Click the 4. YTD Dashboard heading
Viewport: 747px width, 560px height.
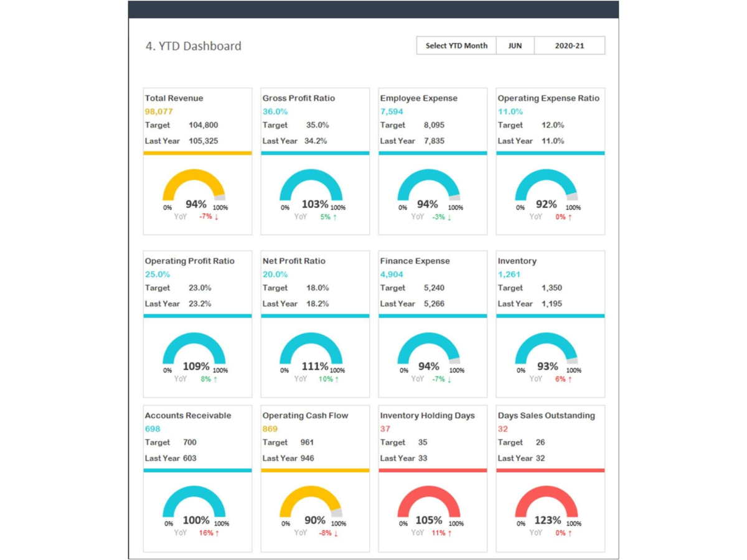click(x=194, y=46)
